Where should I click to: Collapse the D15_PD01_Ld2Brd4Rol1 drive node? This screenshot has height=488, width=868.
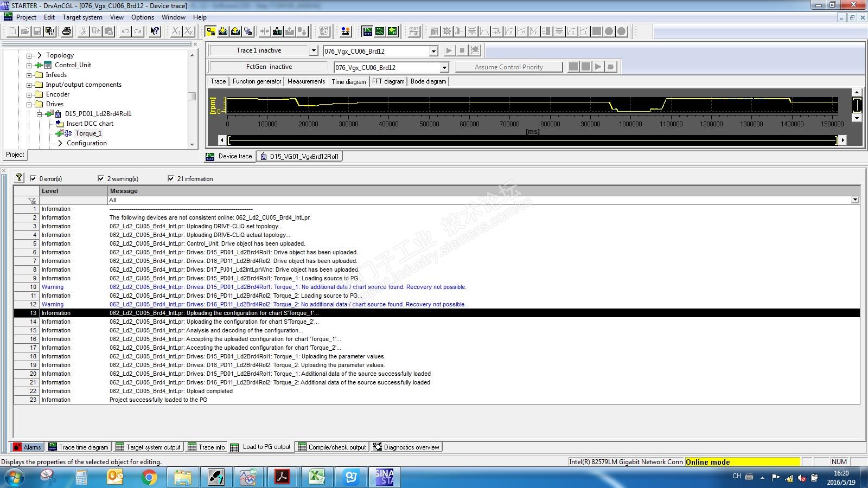(x=39, y=114)
